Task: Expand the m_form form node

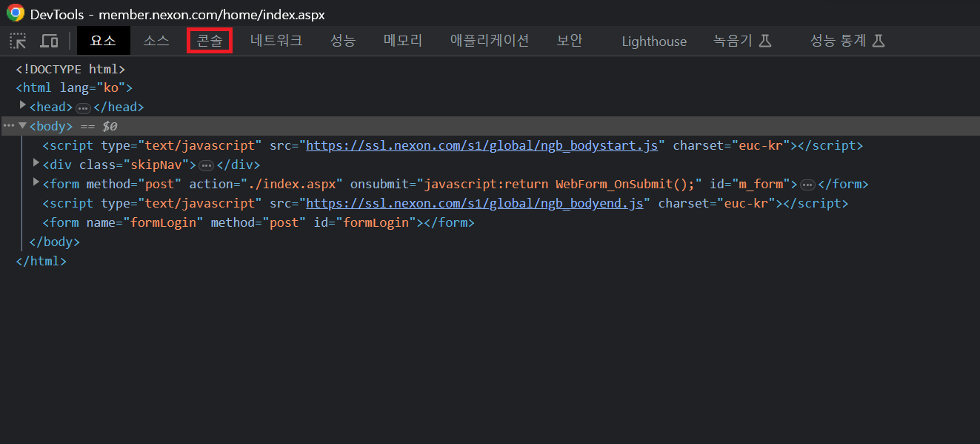Action: (36, 183)
